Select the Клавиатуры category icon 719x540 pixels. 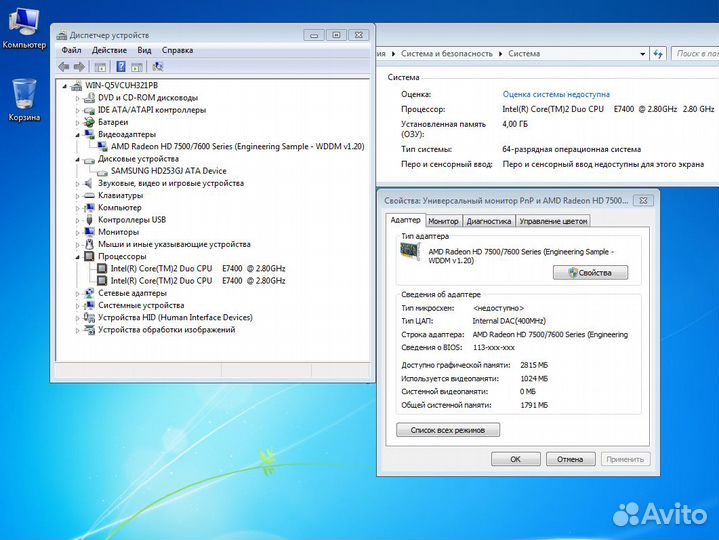tap(89, 195)
